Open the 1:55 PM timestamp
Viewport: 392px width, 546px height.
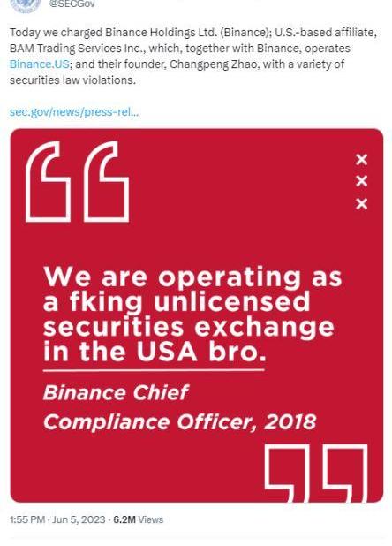click(x=27, y=519)
